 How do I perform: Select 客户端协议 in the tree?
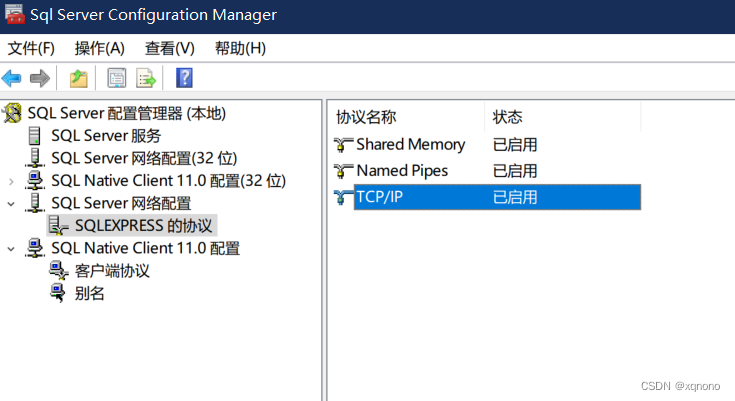(112, 271)
